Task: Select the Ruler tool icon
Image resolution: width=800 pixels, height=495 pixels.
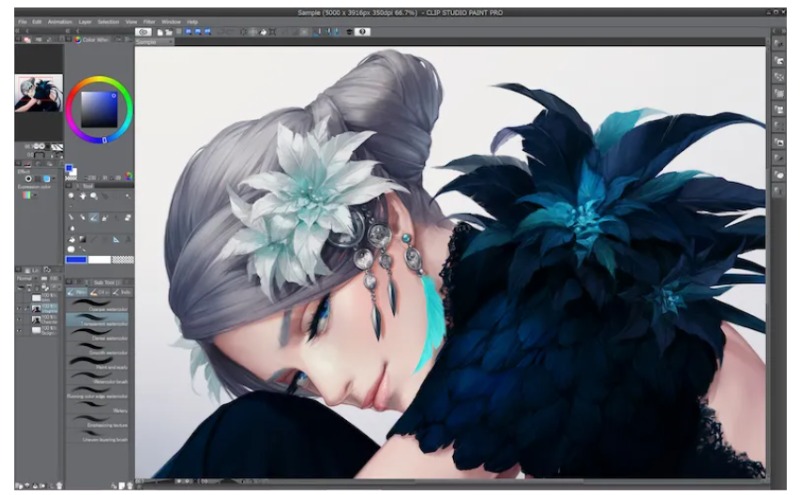Action: click(116, 239)
